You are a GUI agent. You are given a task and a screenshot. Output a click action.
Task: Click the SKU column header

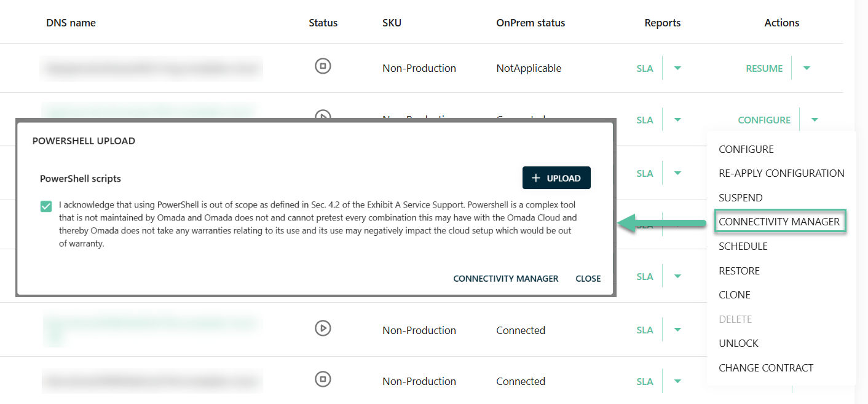coord(392,23)
